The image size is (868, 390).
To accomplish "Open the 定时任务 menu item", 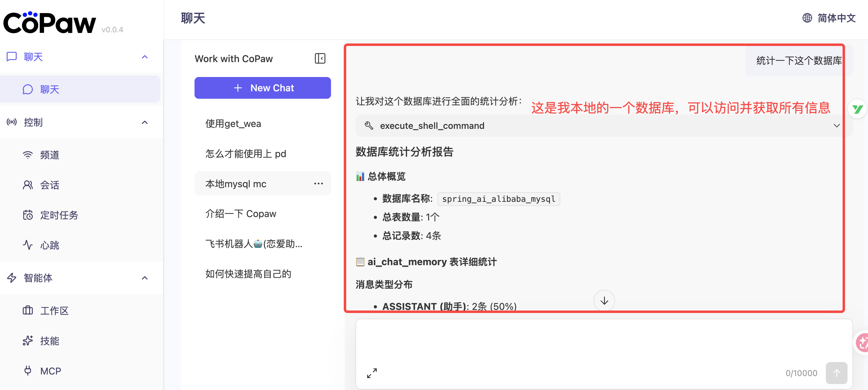I will pyautogui.click(x=59, y=215).
